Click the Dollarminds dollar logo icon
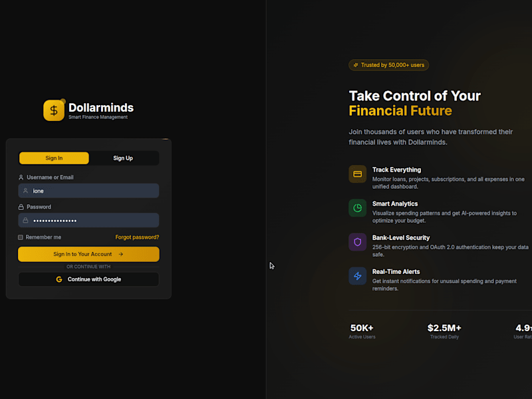Image resolution: width=532 pixels, height=399 pixels. click(54, 110)
